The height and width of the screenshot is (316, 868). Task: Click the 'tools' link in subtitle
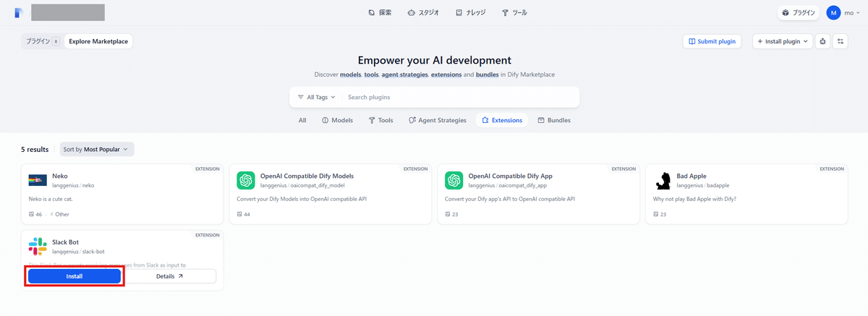[371, 74]
